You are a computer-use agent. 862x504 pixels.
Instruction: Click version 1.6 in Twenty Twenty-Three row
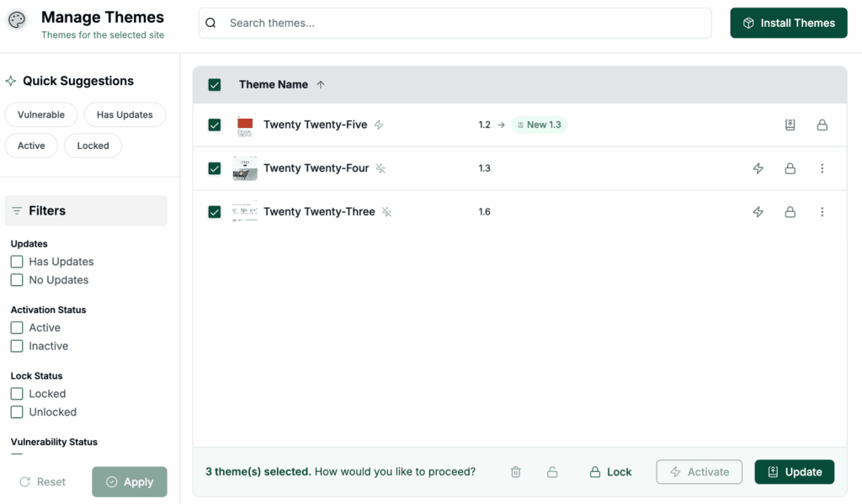pos(484,211)
